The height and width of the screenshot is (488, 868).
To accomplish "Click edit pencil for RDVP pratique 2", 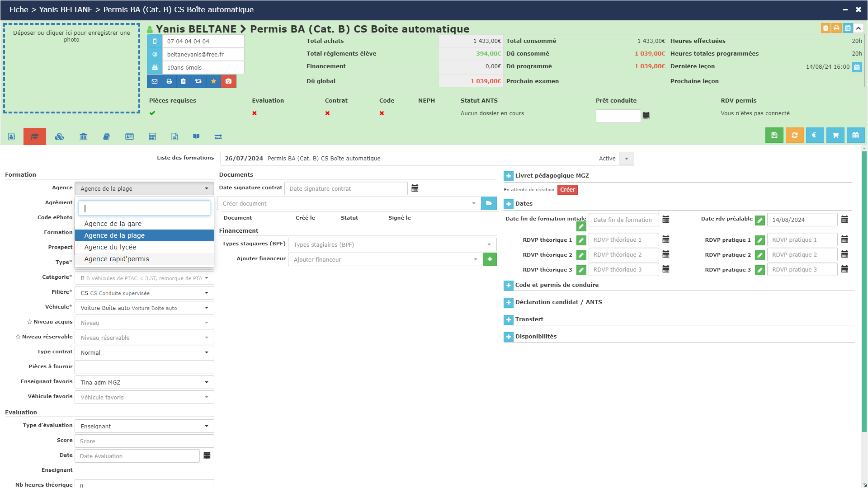I will pos(760,255).
